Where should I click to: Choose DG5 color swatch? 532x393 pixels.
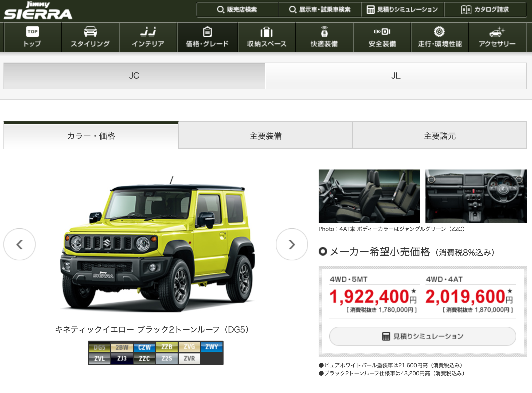coord(100,347)
